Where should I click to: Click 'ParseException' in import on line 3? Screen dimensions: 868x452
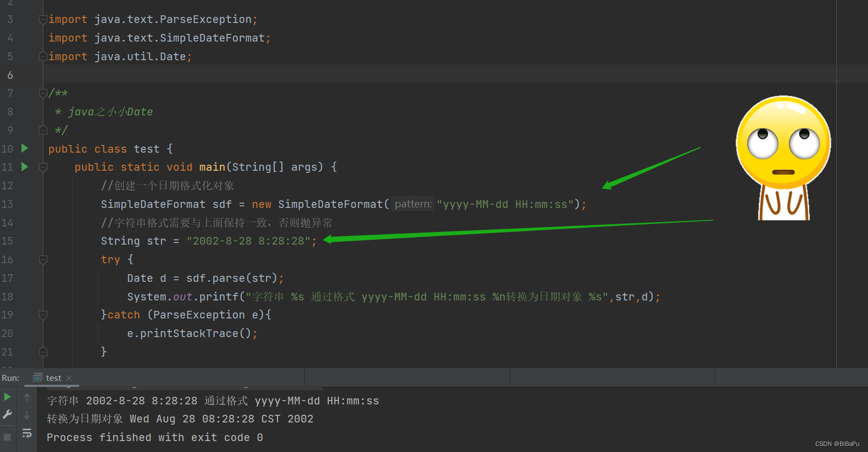205,19
